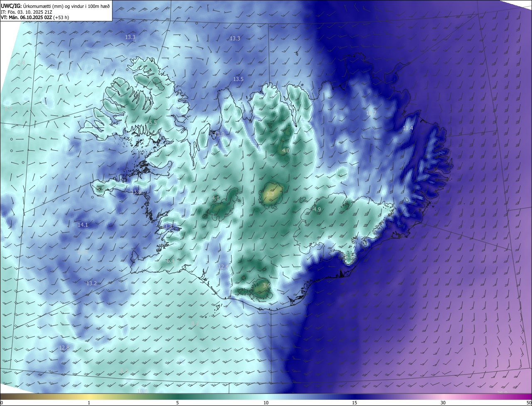Click the colour bar tick label 50
Image resolution: width=532 pixels, height=406 pixels.
click(529, 403)
